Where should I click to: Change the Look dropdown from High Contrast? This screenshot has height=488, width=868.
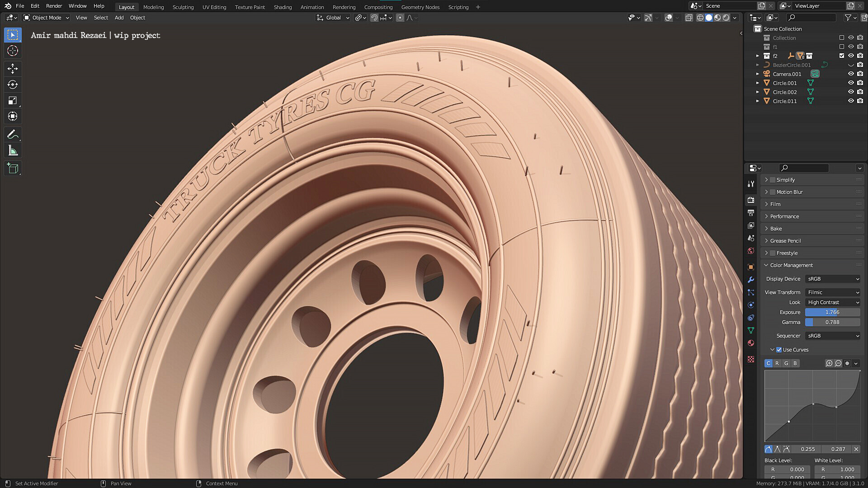(x=832, y=302)
